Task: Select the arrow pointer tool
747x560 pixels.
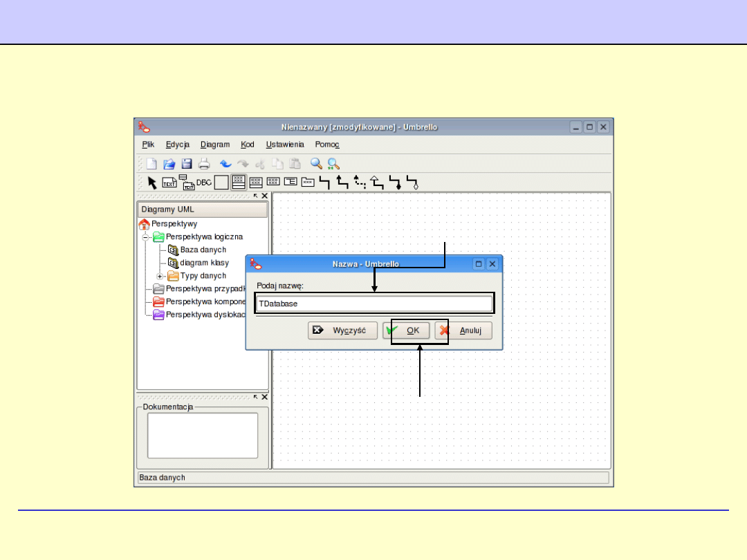Action: (x=152, y=183)
